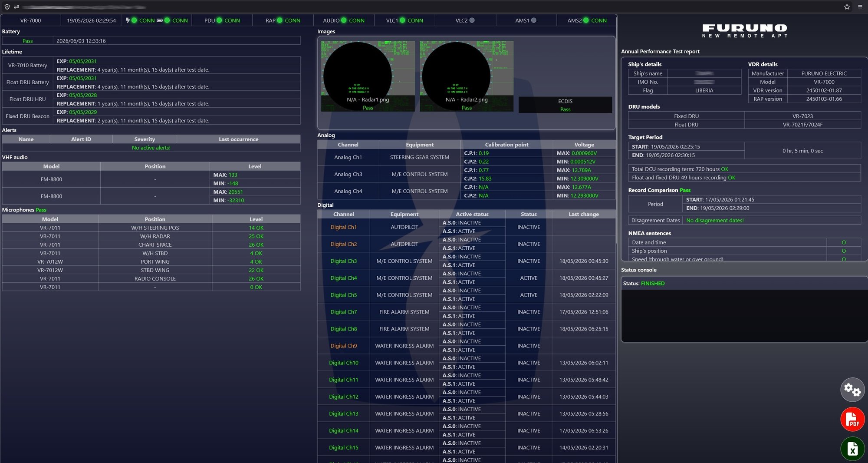
Task: Select the Digital Ch4 channel cell
Action: 344,278
